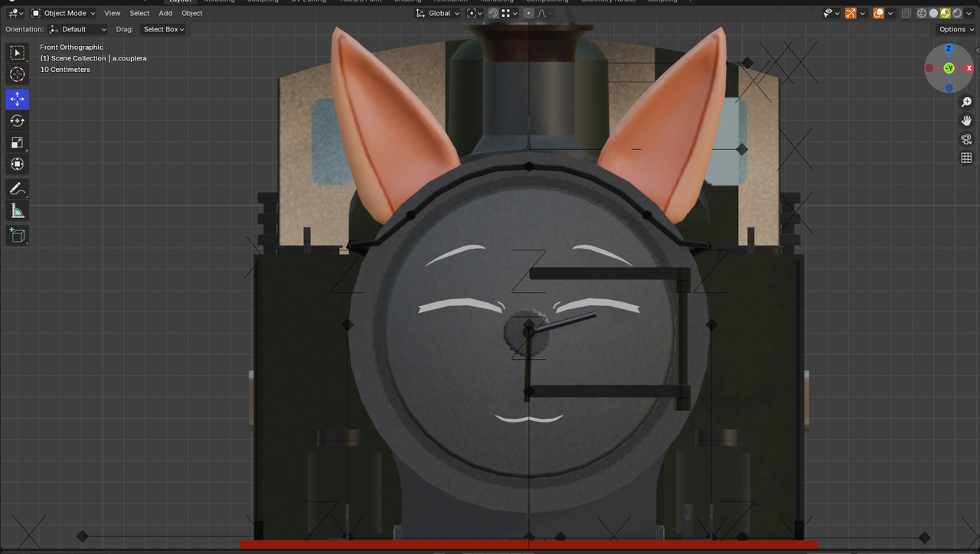Click the hand Pan view icon

click(966, 120)
